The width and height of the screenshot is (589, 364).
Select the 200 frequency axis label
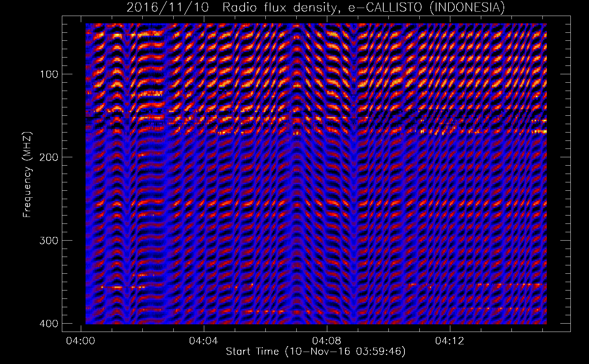pyautogui.click(x=48, y=157)
